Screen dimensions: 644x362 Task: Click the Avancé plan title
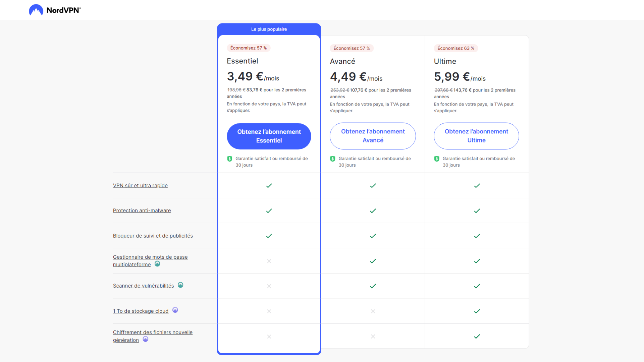342,61
